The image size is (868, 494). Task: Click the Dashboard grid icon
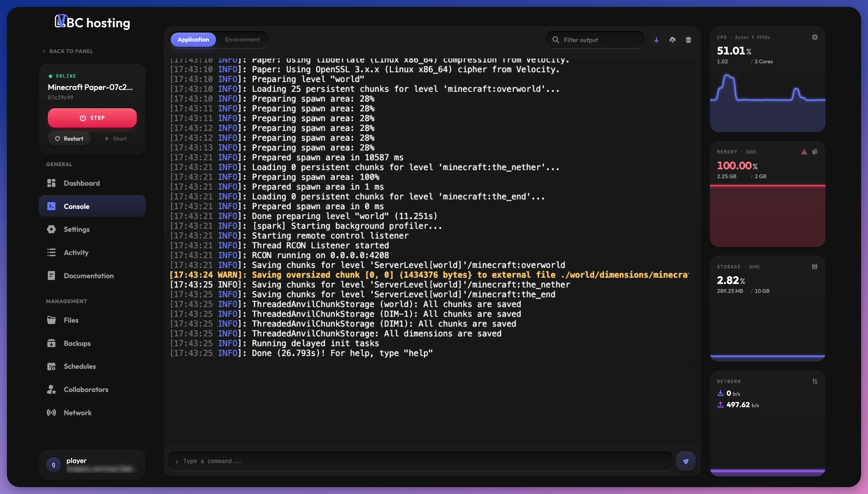click(x=51, y=183)
